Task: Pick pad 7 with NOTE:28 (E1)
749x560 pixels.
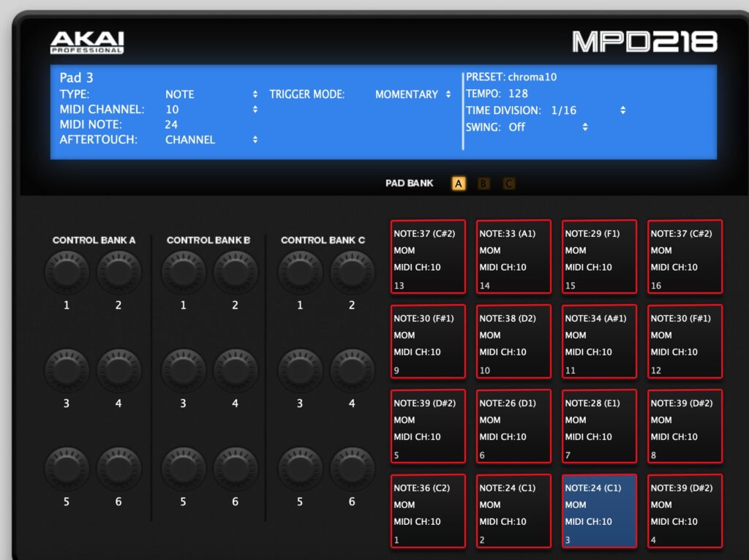Action: pos(599,425)
